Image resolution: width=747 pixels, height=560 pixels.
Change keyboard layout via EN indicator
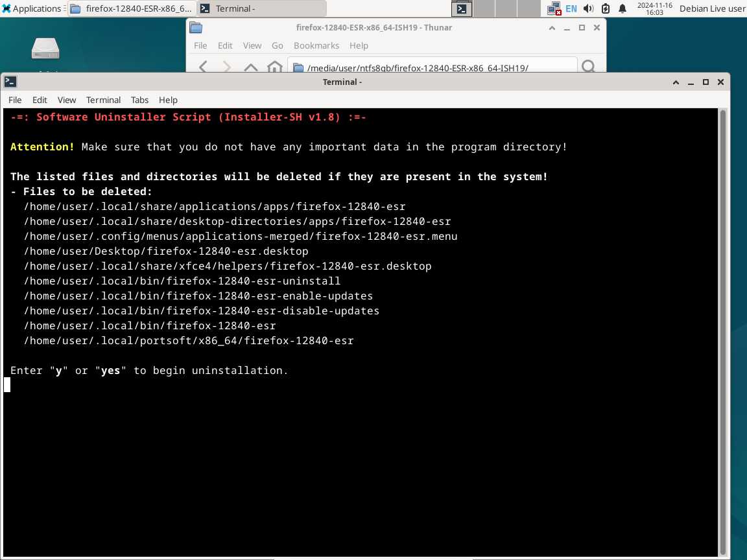pos(571,8)
